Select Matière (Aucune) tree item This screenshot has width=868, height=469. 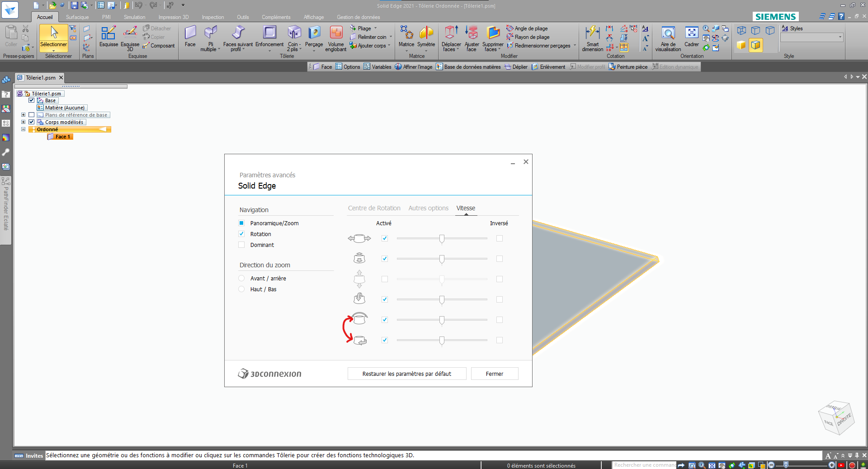click(62, 108)
